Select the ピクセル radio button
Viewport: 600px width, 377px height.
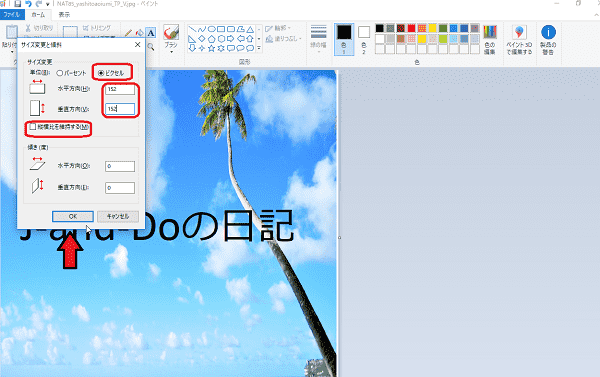[x=111, y=73]
